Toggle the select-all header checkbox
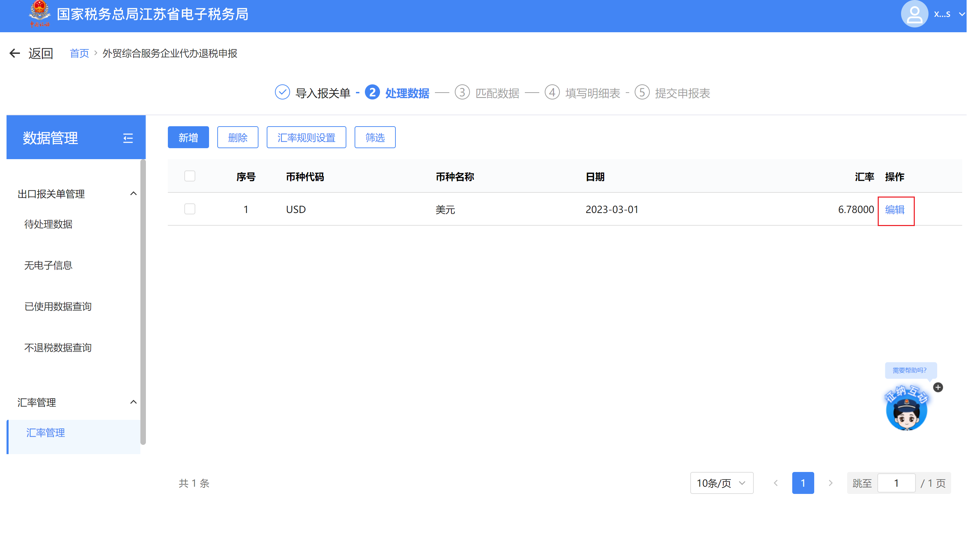This screenshot has width=980, height=556. point(189,176)
